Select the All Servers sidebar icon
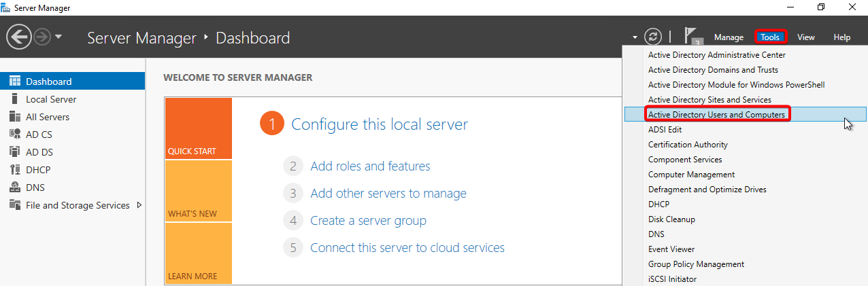This screenshot has height=286, width=868. coord(15,117)
